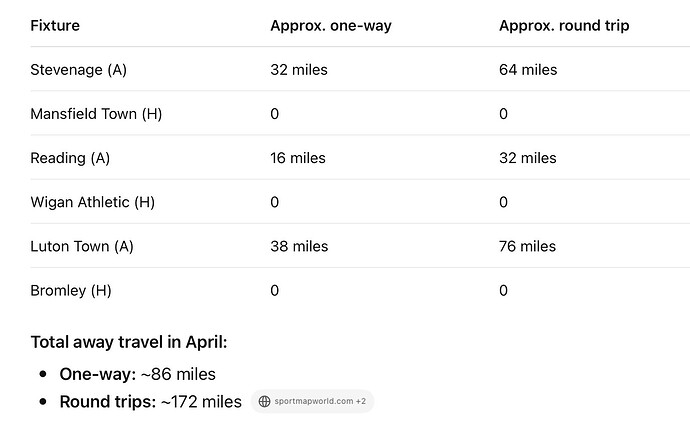Select the Fixture column header
This screenshot has width=690, height=425.
55,26
